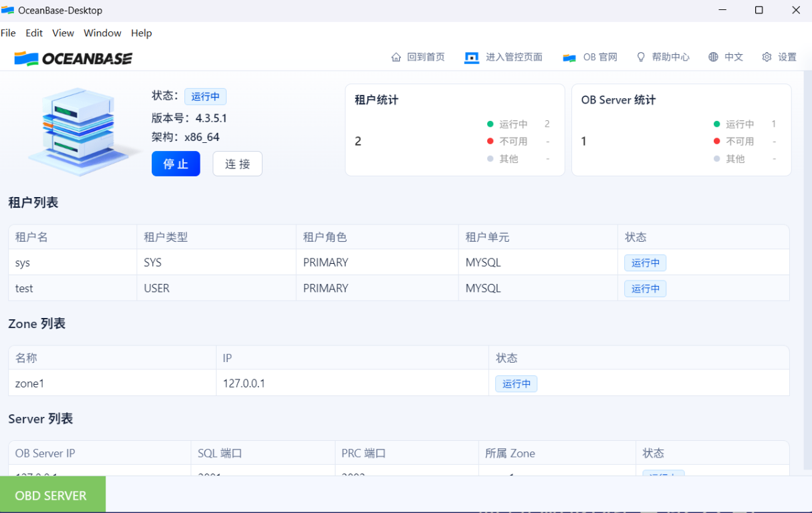Click the OB 官网 website icon
This screenshot has width=812, height=513.
pos(569,57)
